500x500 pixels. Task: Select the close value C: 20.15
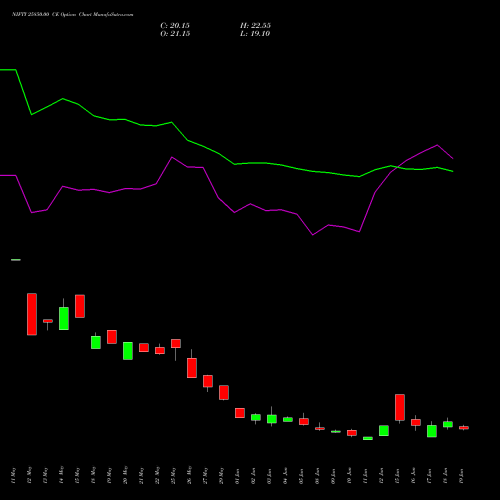coord(175,26)
